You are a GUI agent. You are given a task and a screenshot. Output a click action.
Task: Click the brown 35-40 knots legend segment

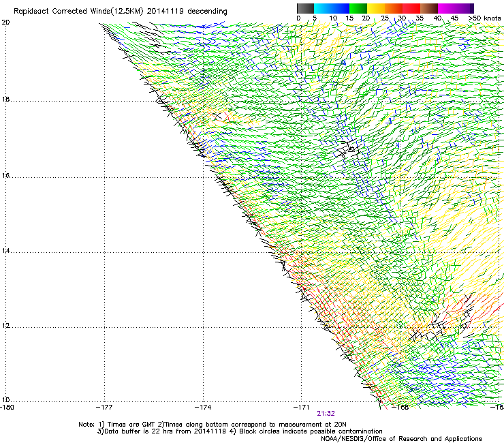pos(429,8)
